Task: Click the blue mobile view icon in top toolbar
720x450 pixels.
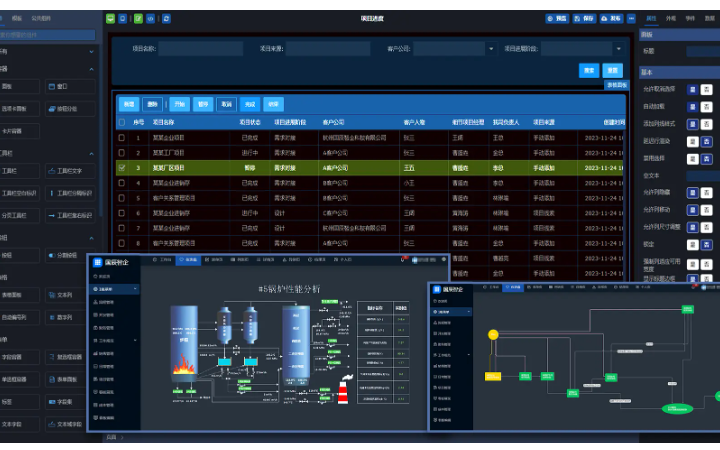Action: click(123, 18)
